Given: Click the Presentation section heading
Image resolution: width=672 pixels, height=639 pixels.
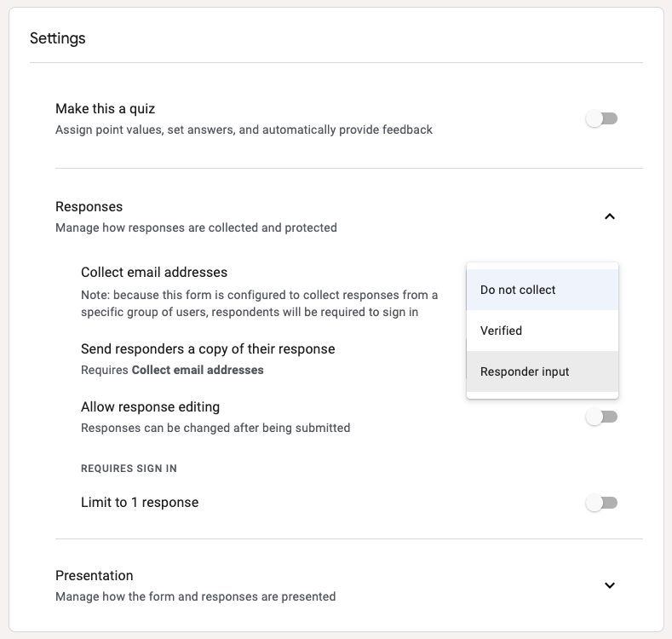Looking at the screenshot, I should click(x=95, y=576).
